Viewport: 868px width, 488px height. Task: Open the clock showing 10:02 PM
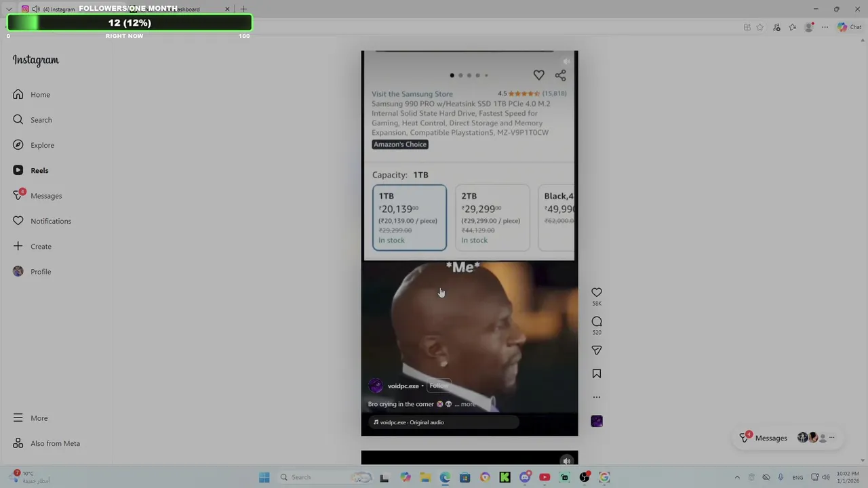tap(848, 477)
